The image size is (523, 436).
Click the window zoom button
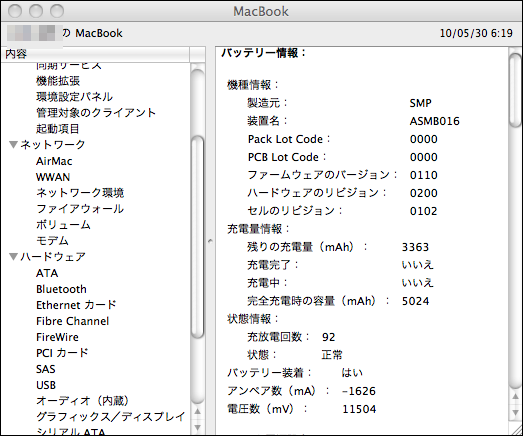click(x=57, y=11)
